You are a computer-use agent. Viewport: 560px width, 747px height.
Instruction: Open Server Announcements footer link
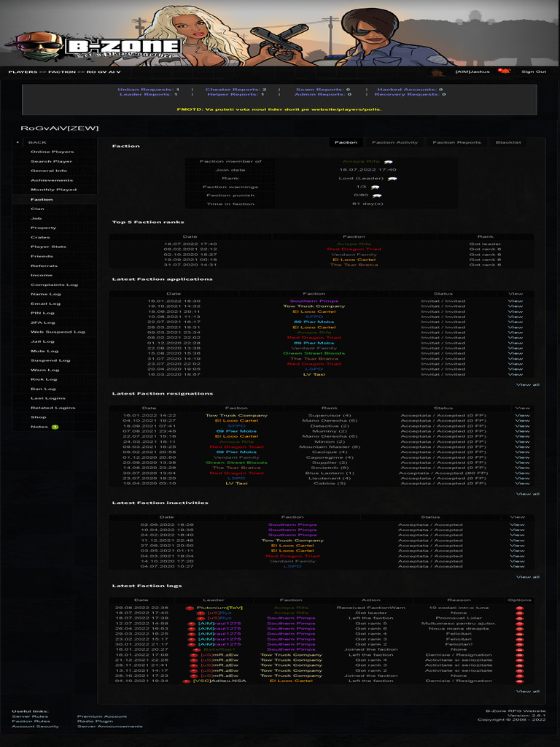pos(109,727)
